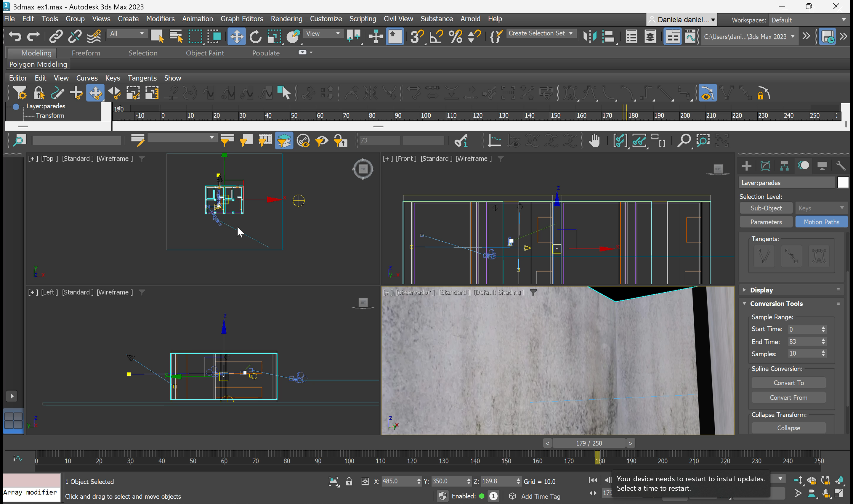Toggle the selection lock padlock in status bar
Image resolution: width=853 pixels, height=504 pixels.
pyautogui.click(x=349, y=481)
